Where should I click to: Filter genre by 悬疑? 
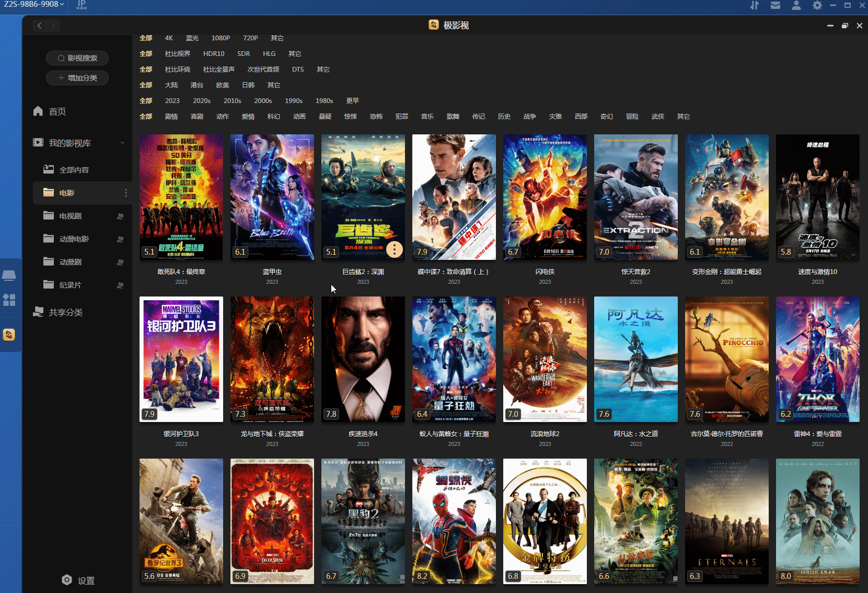[325, 117]
